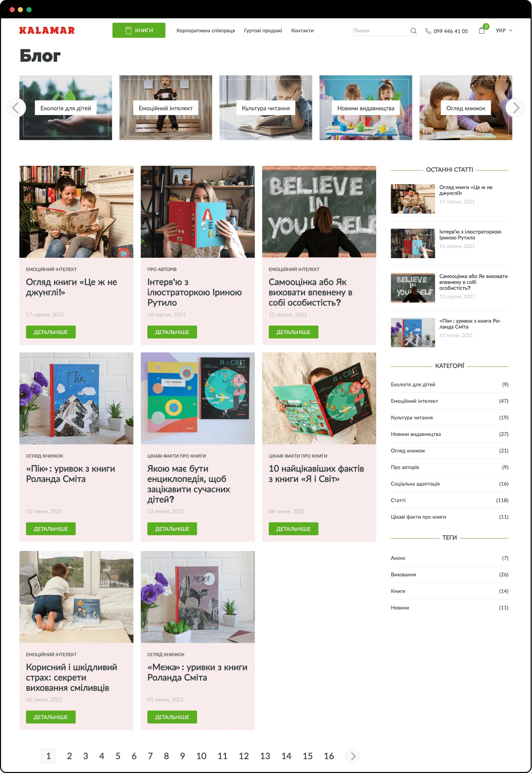Select Гуртові продажі menu item
Image resolution: width=532 pixels, height=773 pixels.
coord(263,31)
